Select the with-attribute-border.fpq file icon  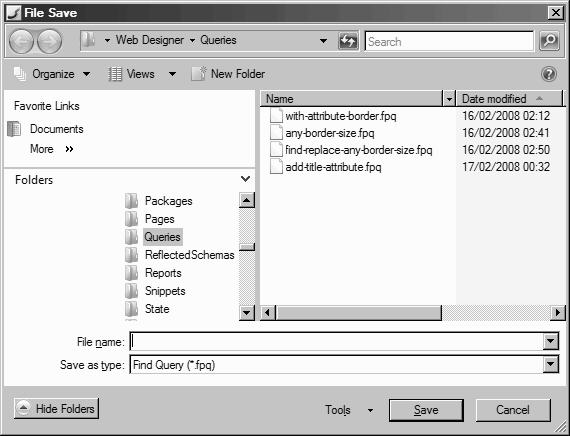276,116
